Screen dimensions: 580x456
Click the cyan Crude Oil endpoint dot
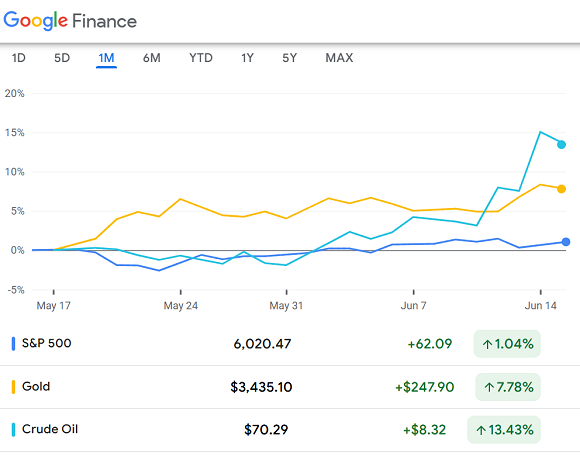pos(562,145)
